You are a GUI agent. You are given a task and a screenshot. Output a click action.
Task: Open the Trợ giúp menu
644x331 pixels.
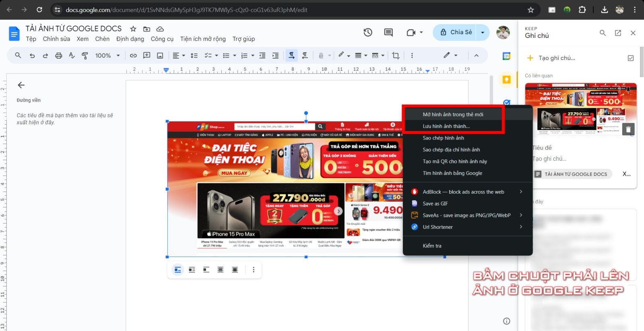(244, 39)
